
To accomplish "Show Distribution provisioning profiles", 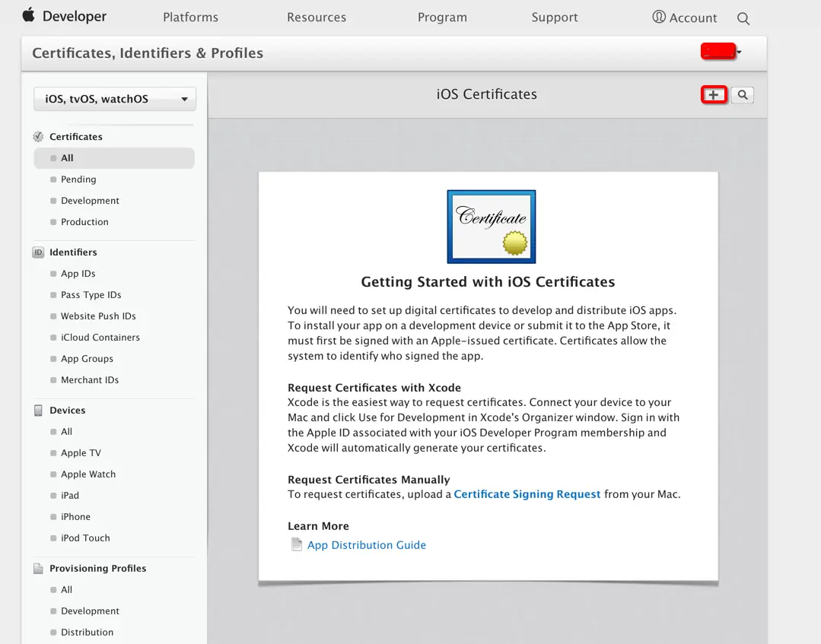I will click(87, 632).
